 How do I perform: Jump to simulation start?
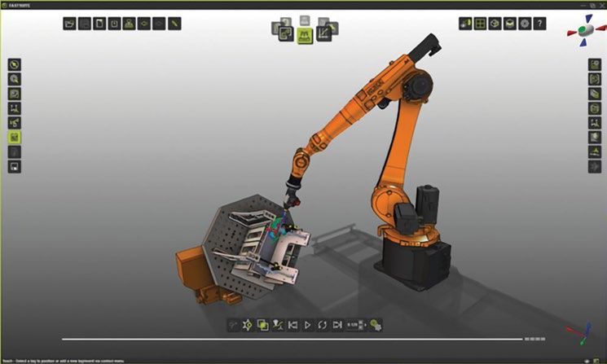coord(293,325)
